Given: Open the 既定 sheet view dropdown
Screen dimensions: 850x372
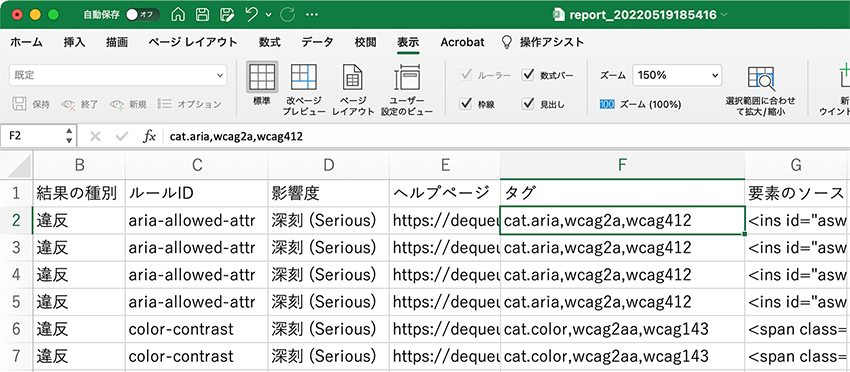Looking at the screenshot, I should [118, 75].
